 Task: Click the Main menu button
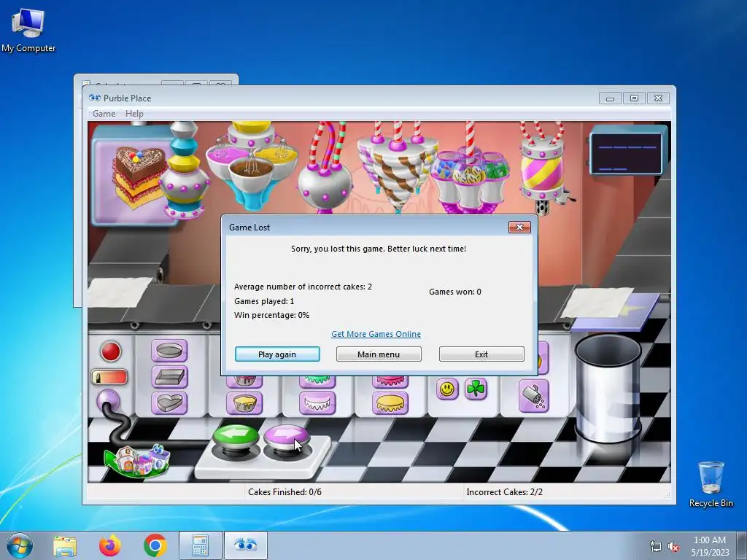pos(379,354)
